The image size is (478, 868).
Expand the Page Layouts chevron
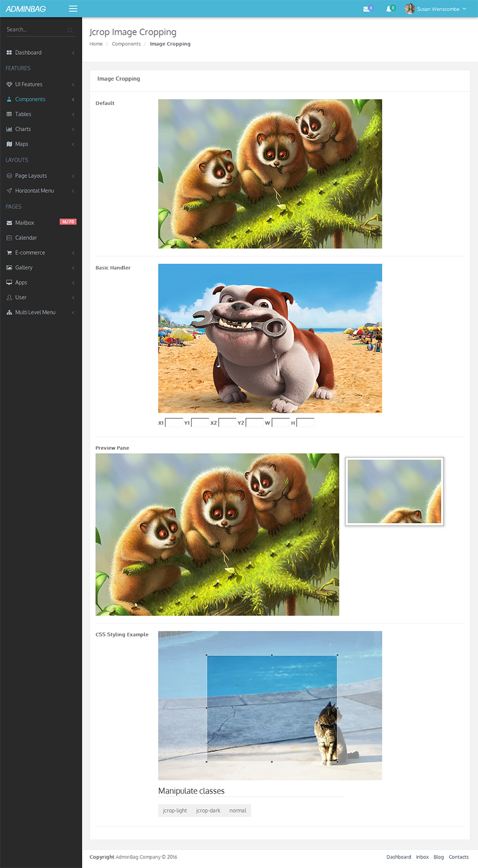[73, 176]
